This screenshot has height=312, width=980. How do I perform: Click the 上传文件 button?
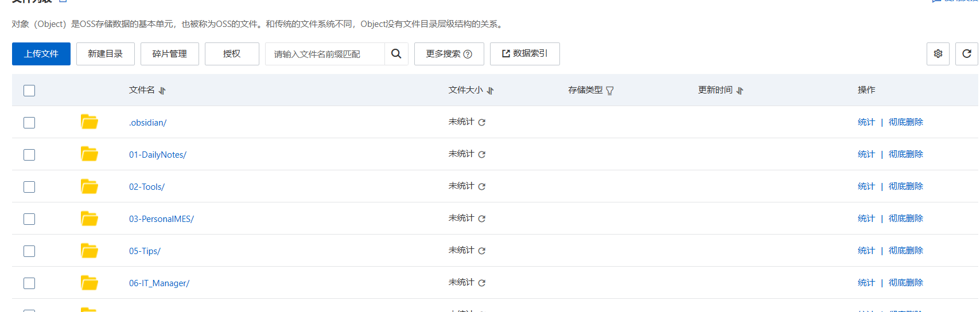point(41,54)
